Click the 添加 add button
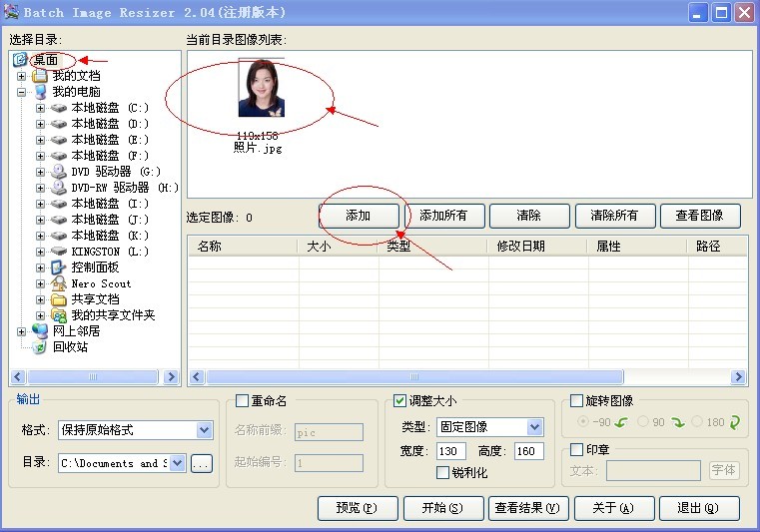760x532 pixels. click(359, 216)
